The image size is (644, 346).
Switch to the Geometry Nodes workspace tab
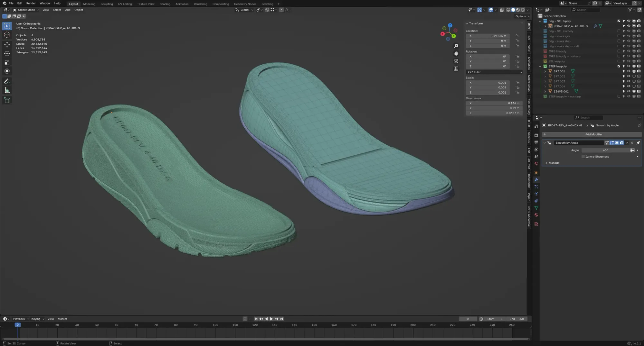tap(245, 4)
